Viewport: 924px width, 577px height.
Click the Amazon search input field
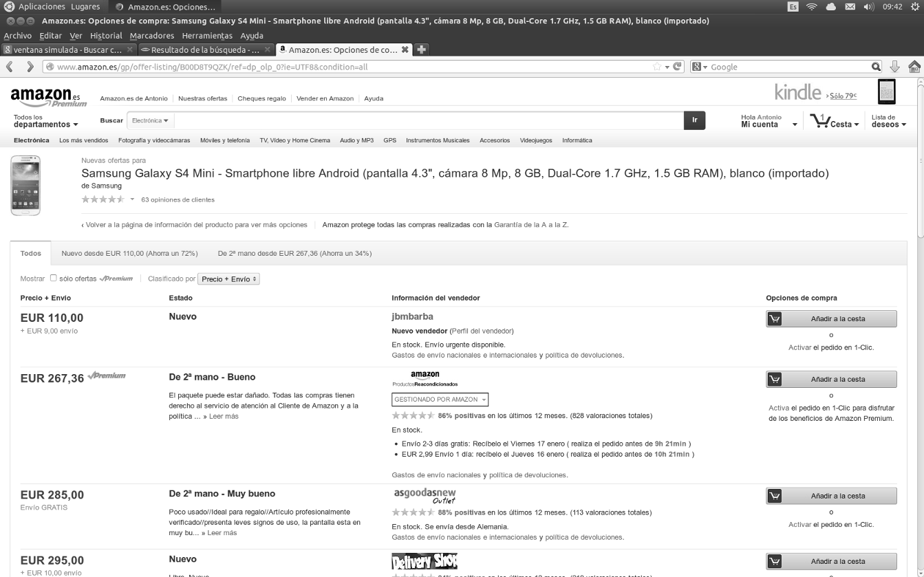coord(429,120)
